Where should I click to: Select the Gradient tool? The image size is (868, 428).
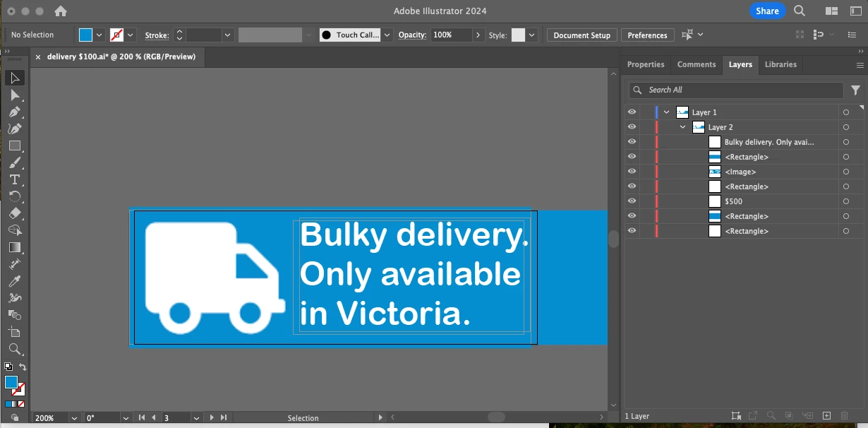coord(15,247)
